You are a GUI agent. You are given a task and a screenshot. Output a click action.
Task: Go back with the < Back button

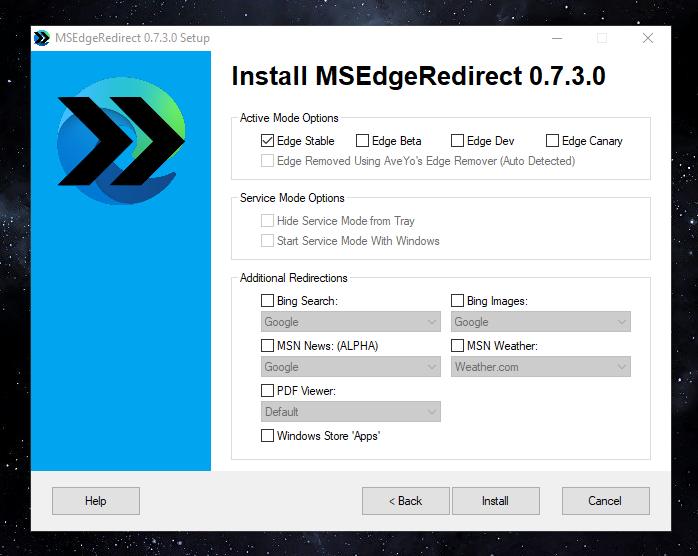point(406,501)
